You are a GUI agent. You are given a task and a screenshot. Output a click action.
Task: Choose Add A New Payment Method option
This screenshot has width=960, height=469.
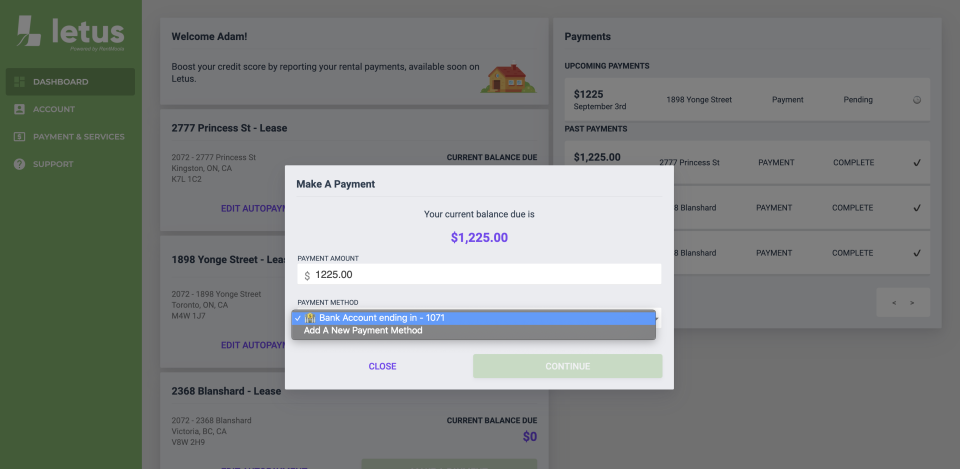(363, 331)
